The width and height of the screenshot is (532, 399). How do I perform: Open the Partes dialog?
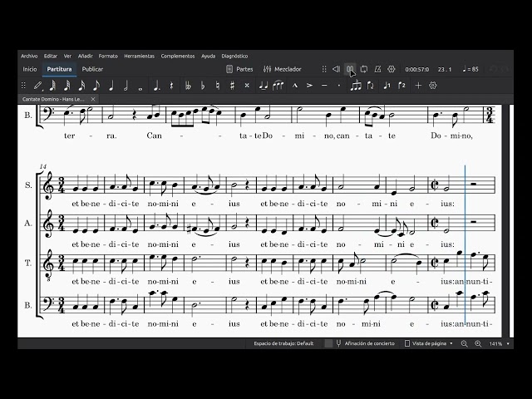(x=239, y=69)
